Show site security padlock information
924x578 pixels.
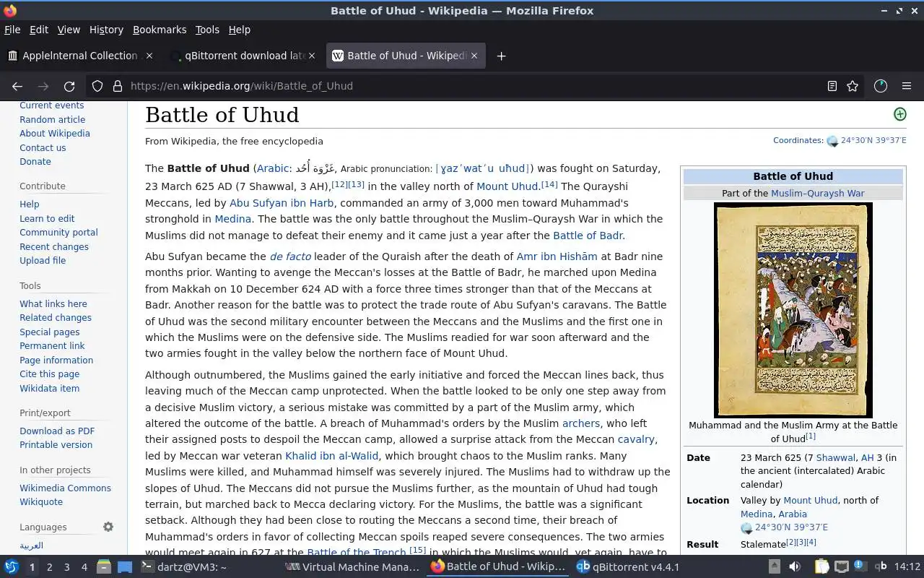tap(118, 86)
